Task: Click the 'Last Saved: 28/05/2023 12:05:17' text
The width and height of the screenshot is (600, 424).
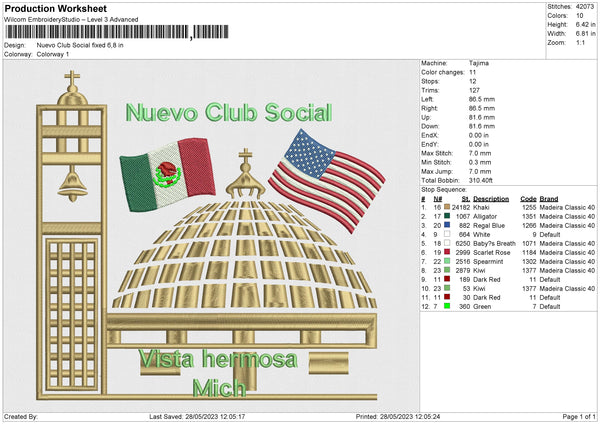Action: [197, 416]
